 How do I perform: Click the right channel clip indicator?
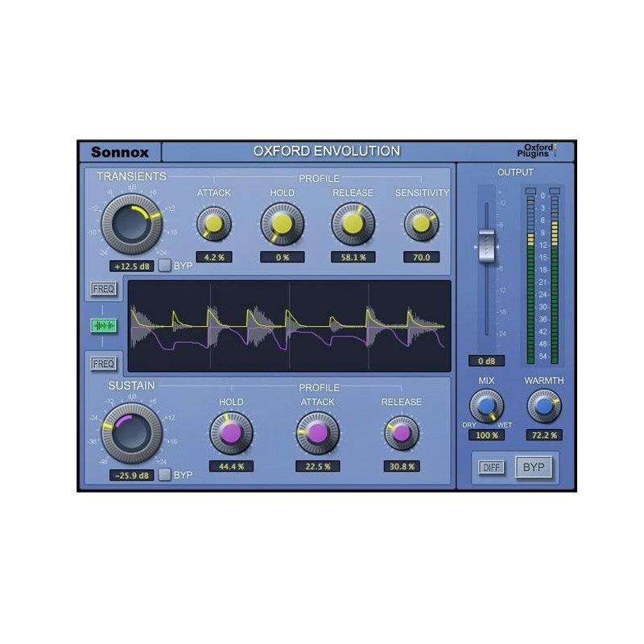point(555,191)
